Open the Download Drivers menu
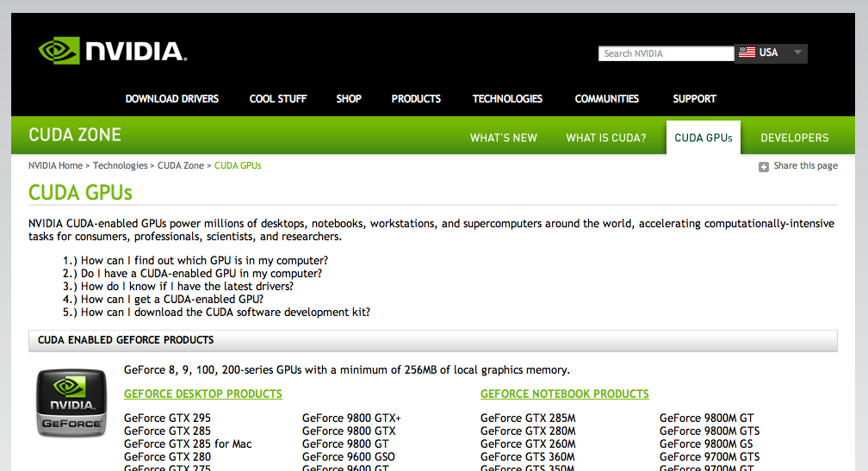The width and height of the screenshot is (868, 471). pyautogui.click(x=171, y=99)
